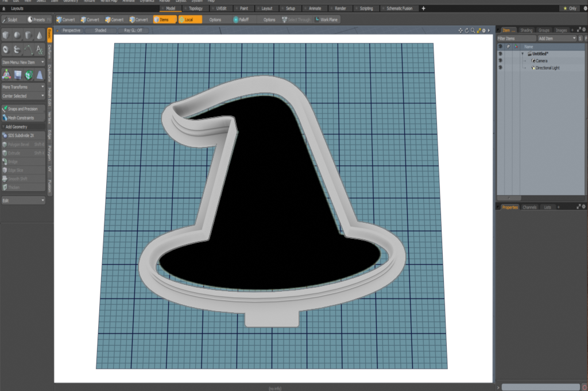This screenshot has height=391, width=588.
Task: Activate the Transform tool icon
Action: pos(6,75)
